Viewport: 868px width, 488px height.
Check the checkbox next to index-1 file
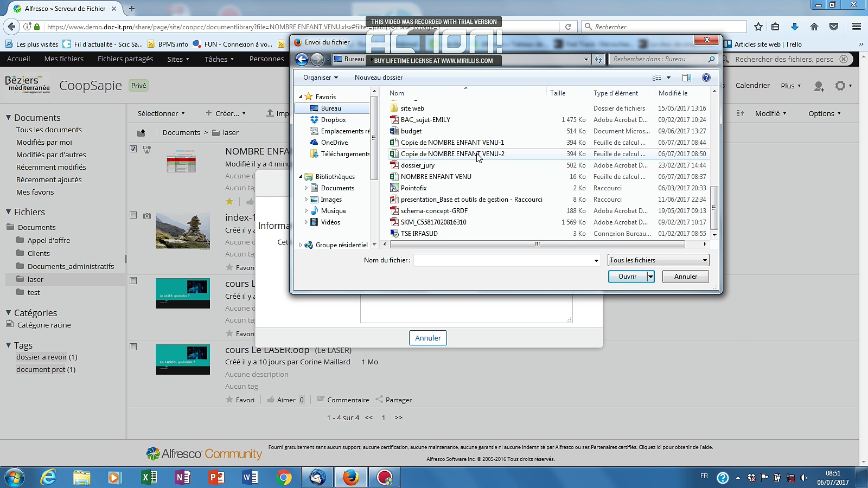[133, 215]
